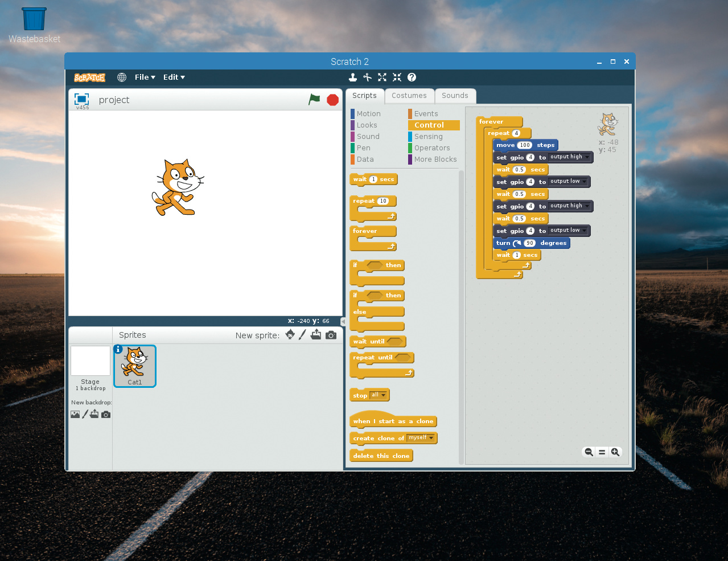Open 'stop all' block dropdown
Image resolution: width=728 pixels, height=561 pixels.
pyautogui.click(x=379, y=395)
